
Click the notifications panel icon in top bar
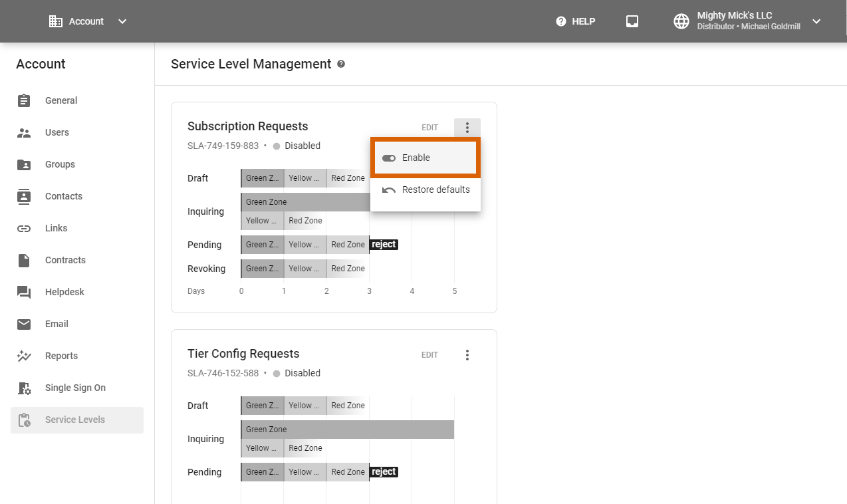632,21
